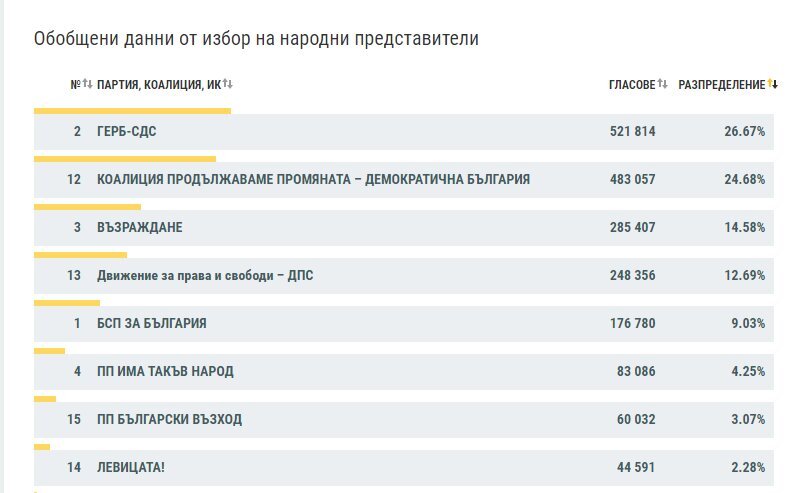Select the БСП ЗА БЪЛГАРИЯ row

click(404, 324)
